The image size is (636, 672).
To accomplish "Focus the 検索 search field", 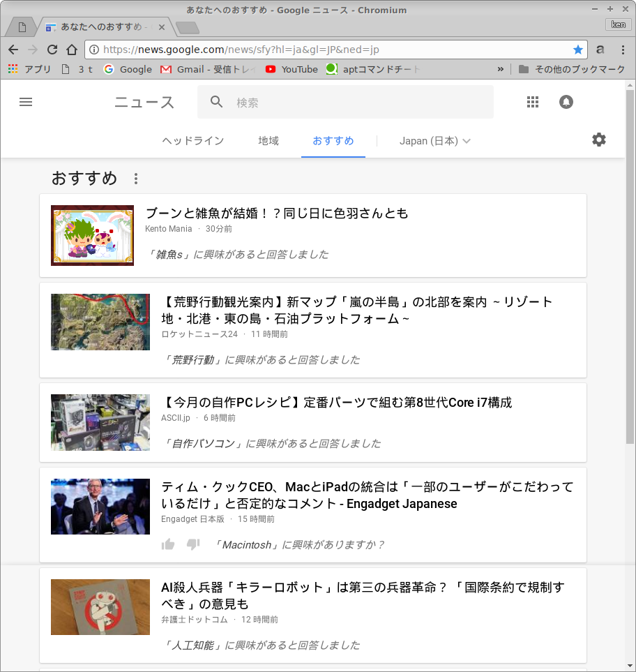I will click(x=345, y=102).
